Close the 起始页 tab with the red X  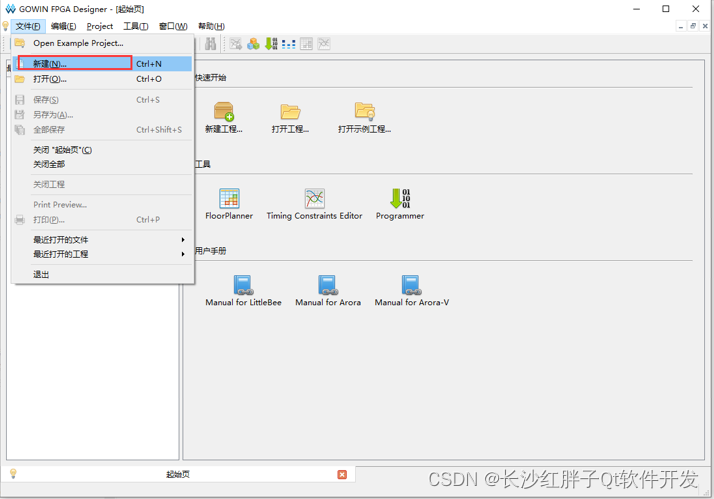(x=342, y=474)
